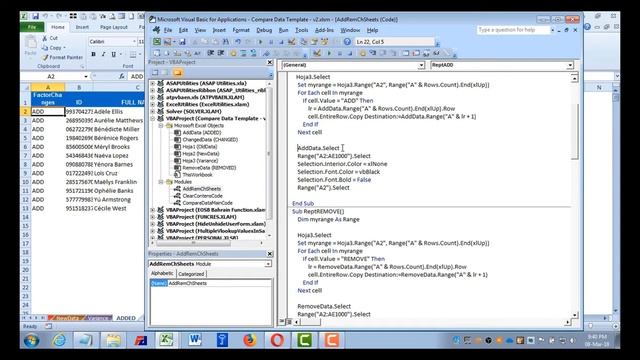Collapse Modules folder in project tree
Image resolution: width=640 pixels, height=360 pixels.
[161, 182]
